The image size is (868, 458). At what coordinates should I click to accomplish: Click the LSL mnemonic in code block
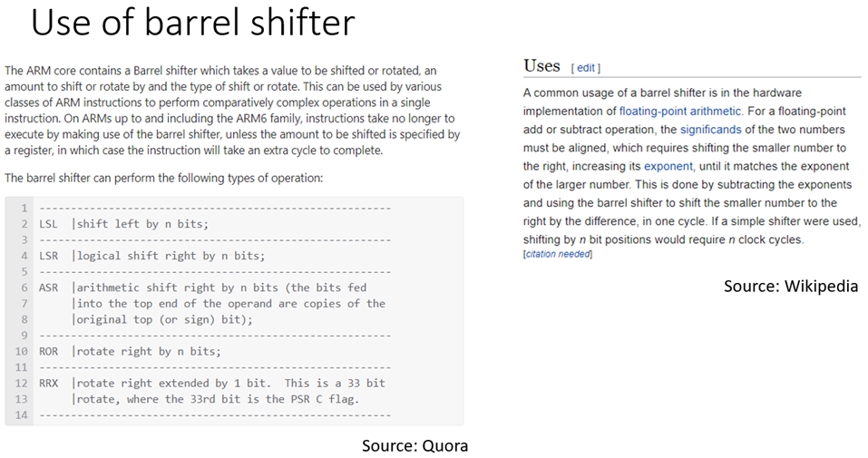point(49,223)
